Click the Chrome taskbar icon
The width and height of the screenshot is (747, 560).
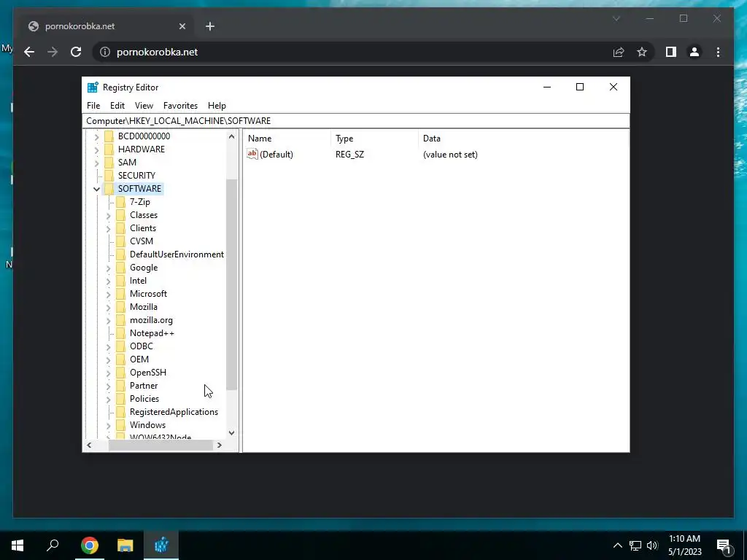[90, 545]
